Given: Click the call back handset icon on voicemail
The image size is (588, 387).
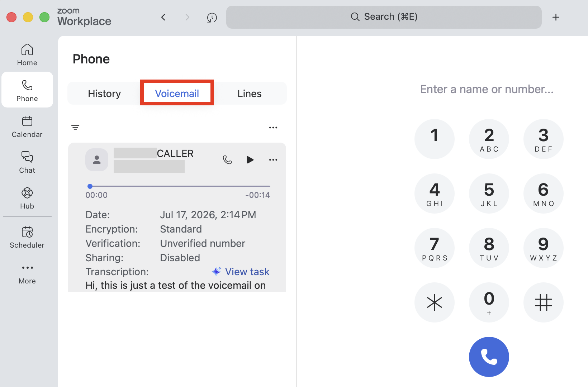Looking at the screenshot, I should tap(227, 159).
